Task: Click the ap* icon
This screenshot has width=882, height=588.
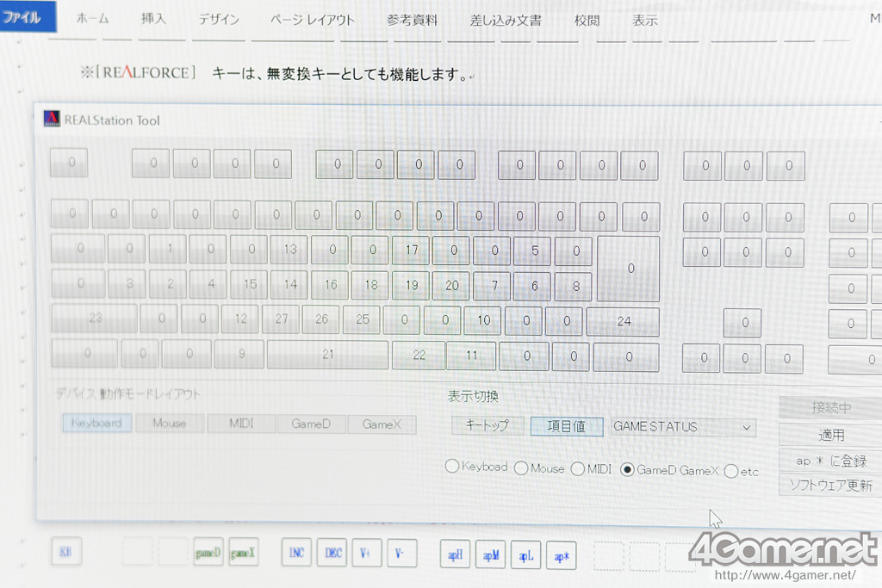Action: pyautogui.click(x=562, y=555)
